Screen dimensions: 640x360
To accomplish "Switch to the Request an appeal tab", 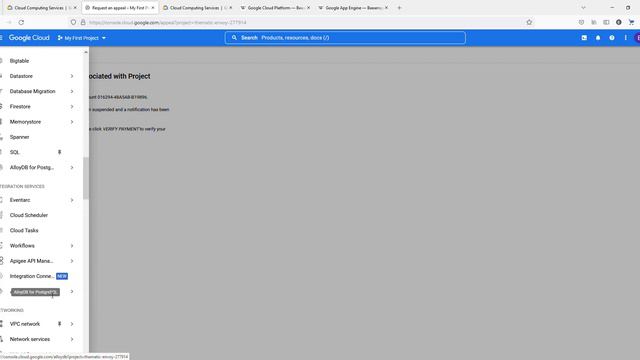I will [120, 8].
